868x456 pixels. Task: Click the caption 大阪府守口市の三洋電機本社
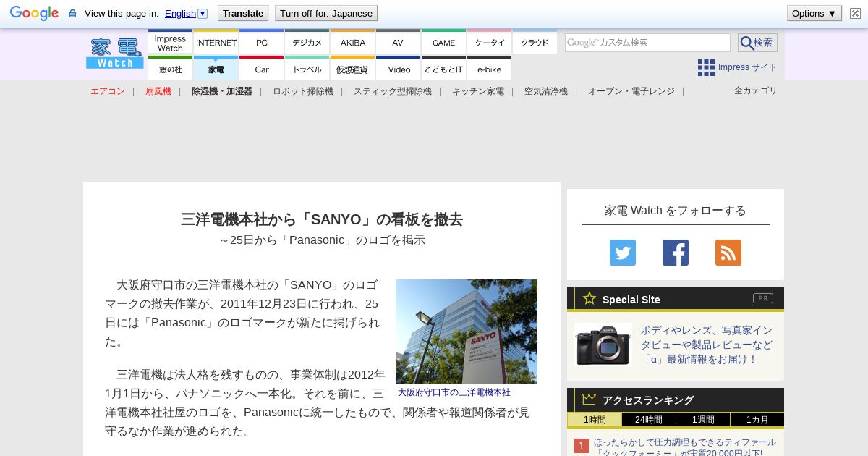(x=454, y=392)
